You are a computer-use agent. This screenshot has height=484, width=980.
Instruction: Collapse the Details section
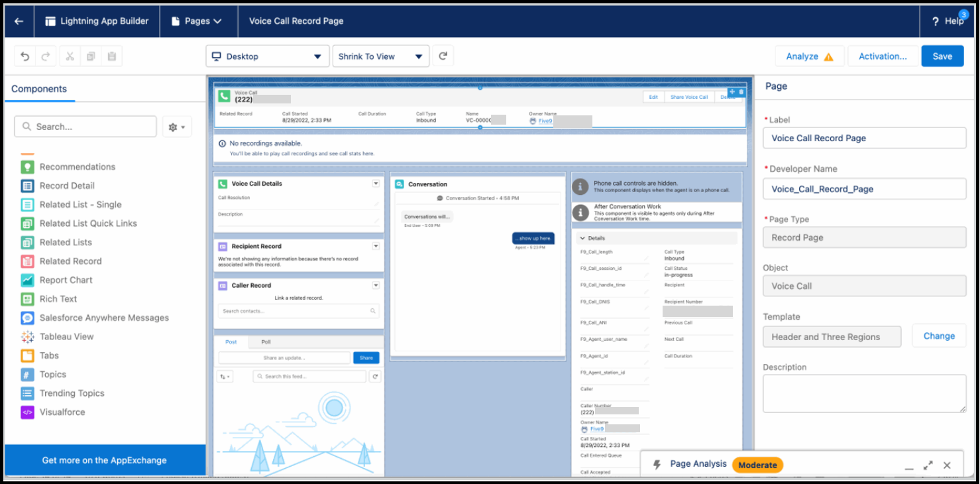coord(582,238)
